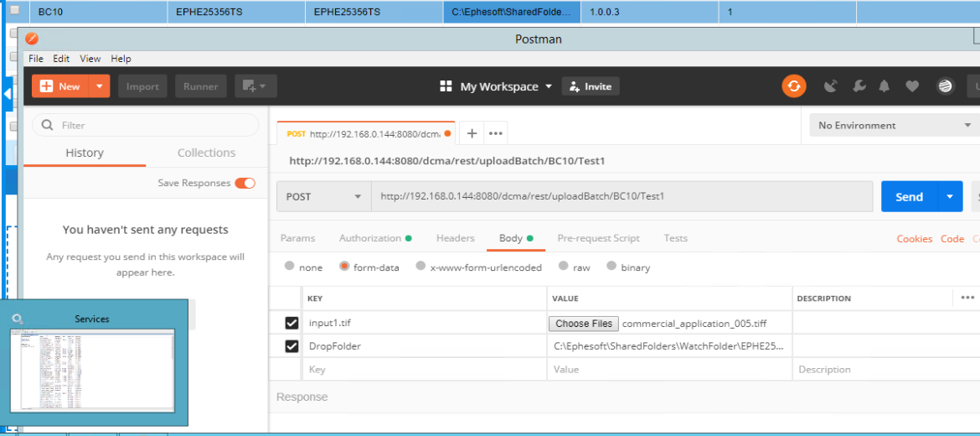This screenshot has width=980, height=436.
Task: Uncheck the input1.tif row checkbox
Action: point(291,323)
